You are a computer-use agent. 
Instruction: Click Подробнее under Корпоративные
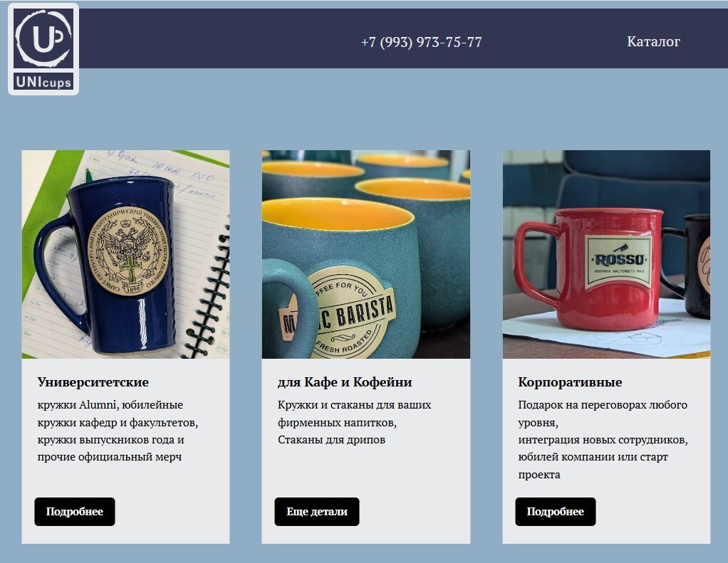coord(556,512)
